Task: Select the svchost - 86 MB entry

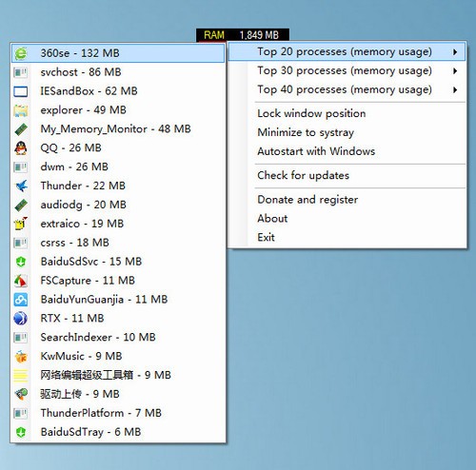Action: coord(118,72)
